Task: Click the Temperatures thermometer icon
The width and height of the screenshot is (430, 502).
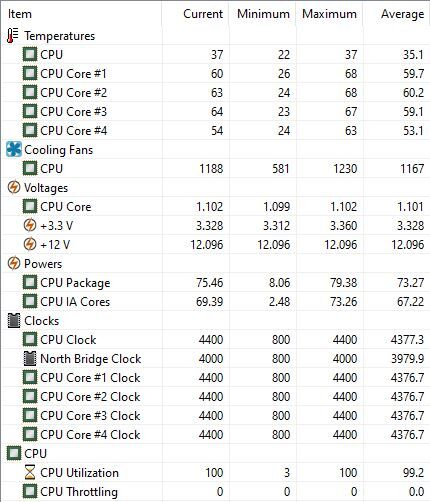Action: [13, 36]
